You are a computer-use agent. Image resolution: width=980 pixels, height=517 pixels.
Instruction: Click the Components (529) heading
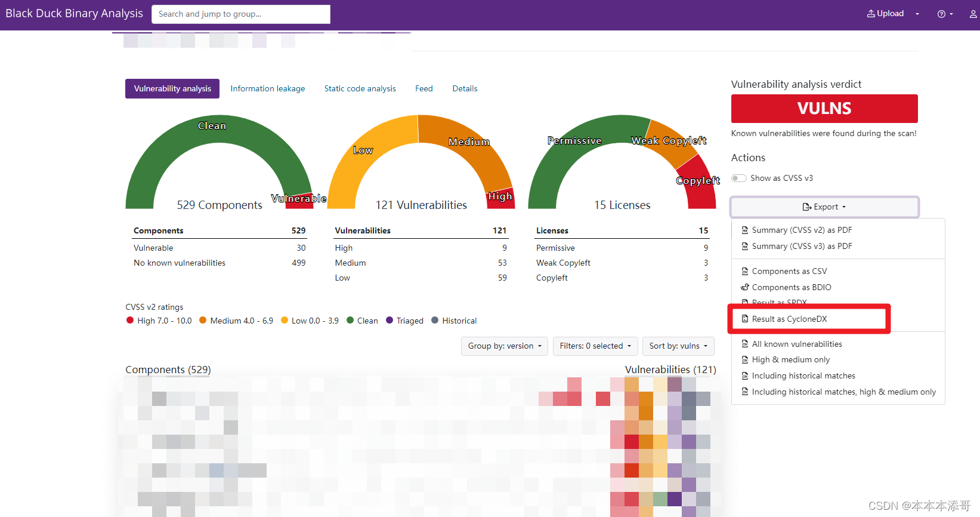(168, 370)
